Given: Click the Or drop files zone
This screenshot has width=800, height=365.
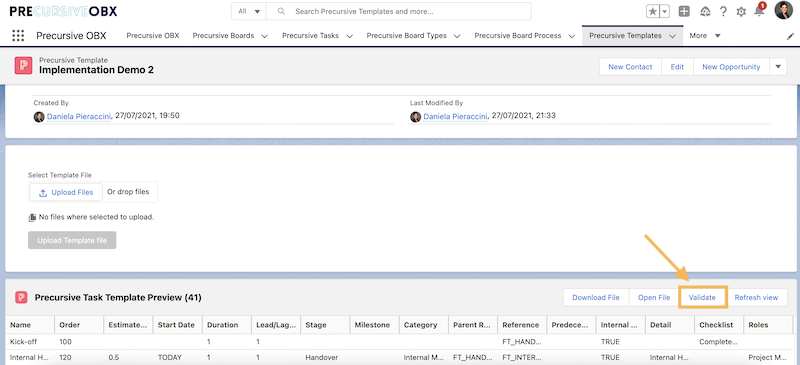Looking at the screenshot, I should [x=128, y=192].
